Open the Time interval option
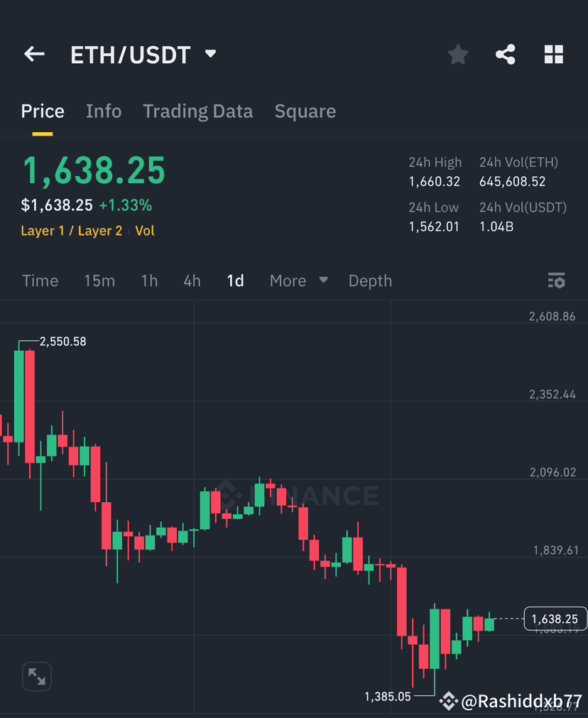Viewport: 588px width, 718px height. [x=40, y=280]
